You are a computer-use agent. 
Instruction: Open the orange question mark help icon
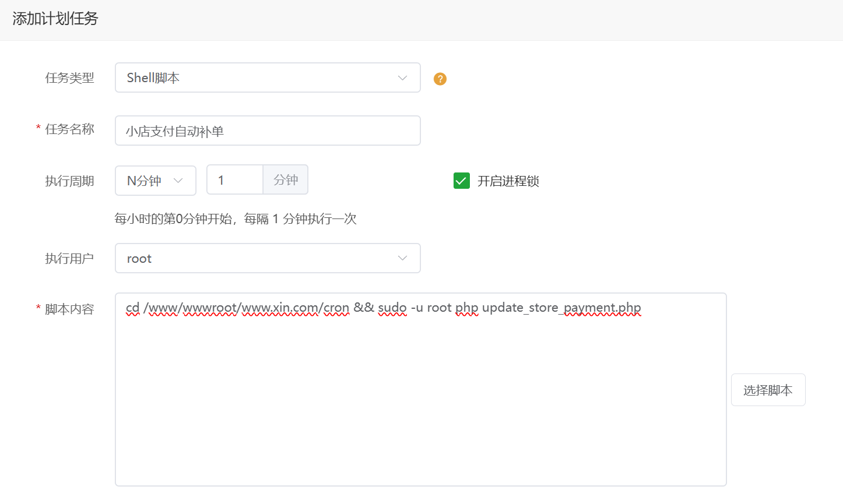coord(439,79)
